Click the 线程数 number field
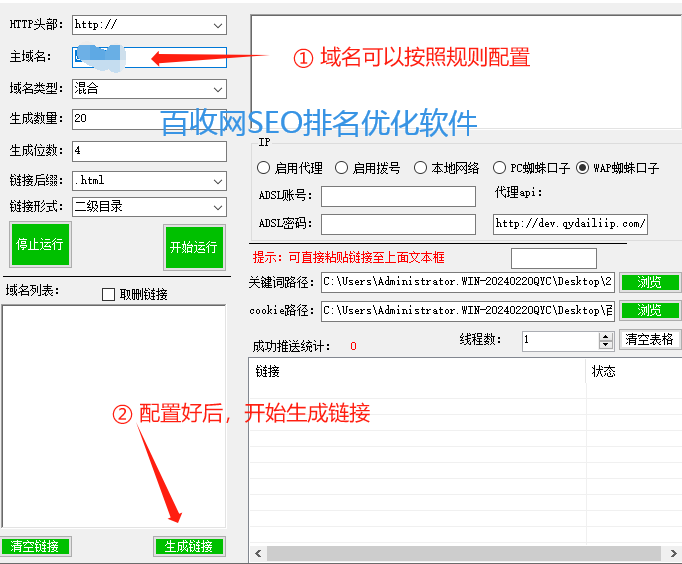682x564 pixels. click(x=560, y=340)
